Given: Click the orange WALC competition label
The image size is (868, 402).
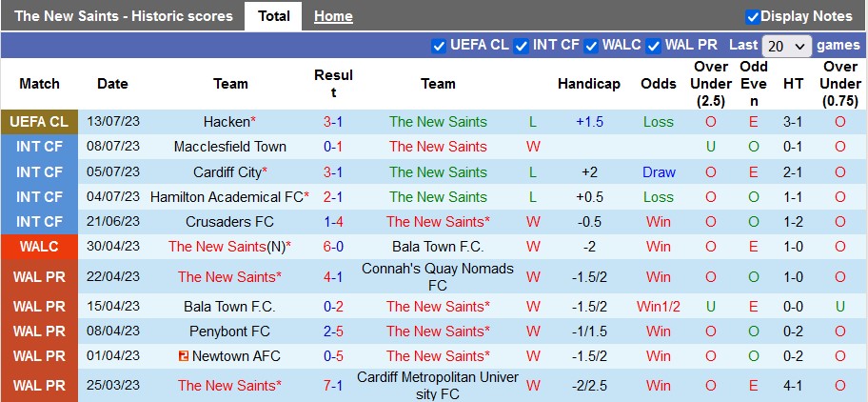Looking at the screenshot, I should 39,247.
